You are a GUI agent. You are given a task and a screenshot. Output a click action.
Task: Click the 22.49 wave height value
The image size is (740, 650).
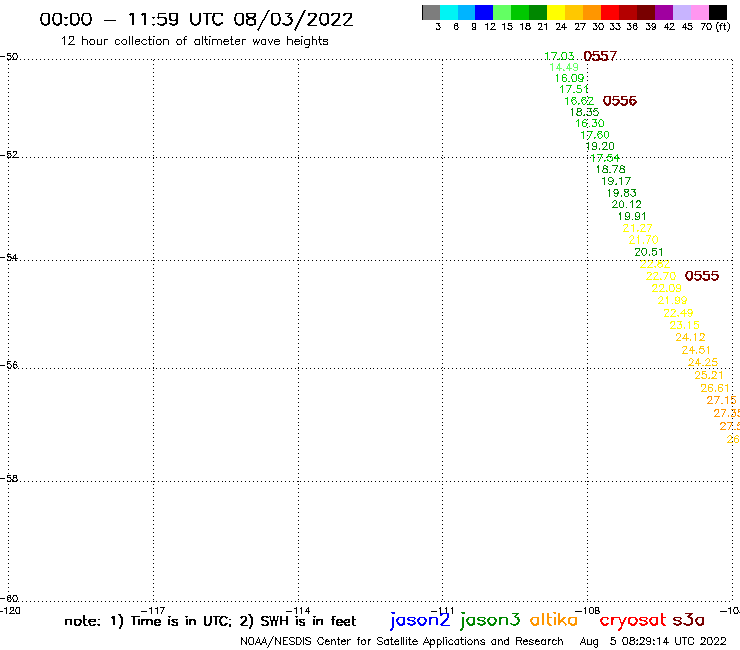click(678, 313)
